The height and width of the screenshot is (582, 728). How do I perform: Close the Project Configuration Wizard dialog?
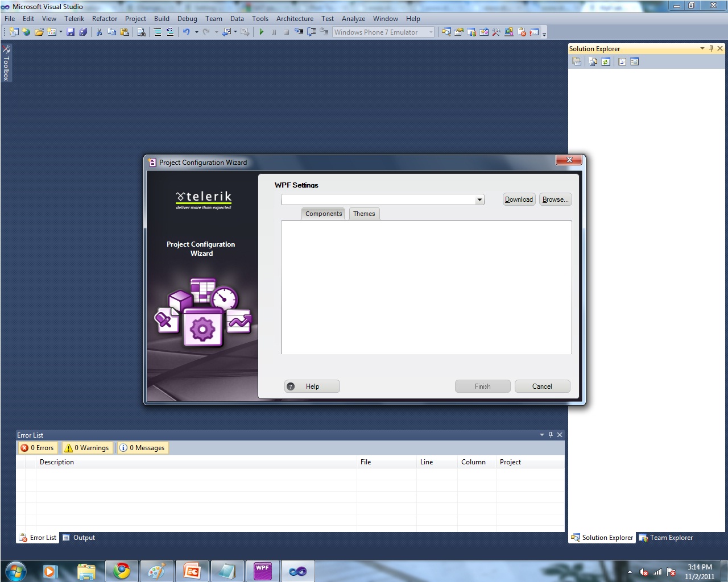[x=569, y=160]
